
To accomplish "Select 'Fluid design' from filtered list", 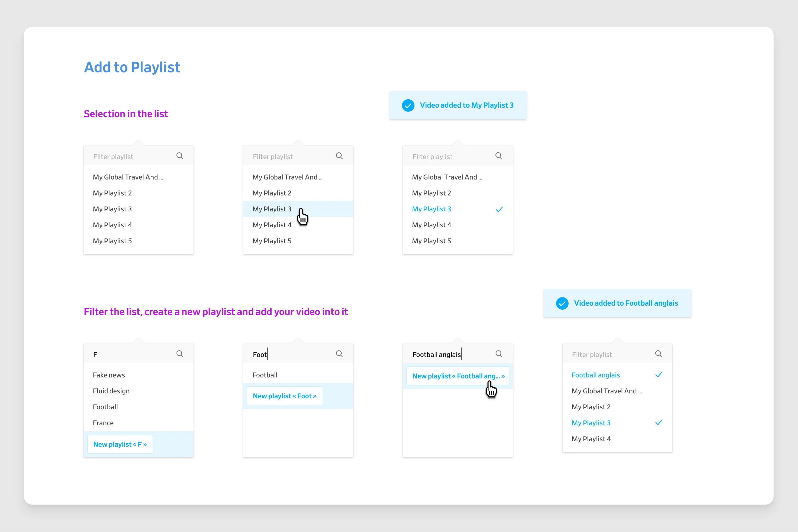I will click(111, 391).
